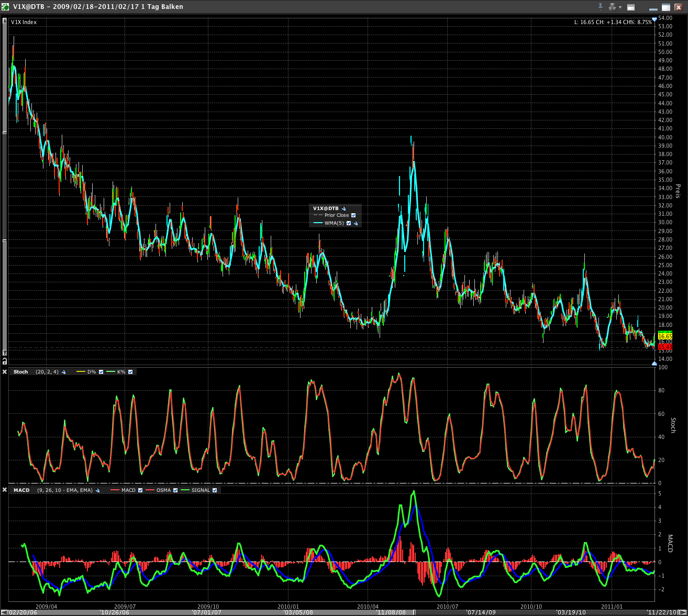The height and width of the screenshot is (616, 688).
Task: Click the window panel icon left of minimize
Action: [631, 7]
